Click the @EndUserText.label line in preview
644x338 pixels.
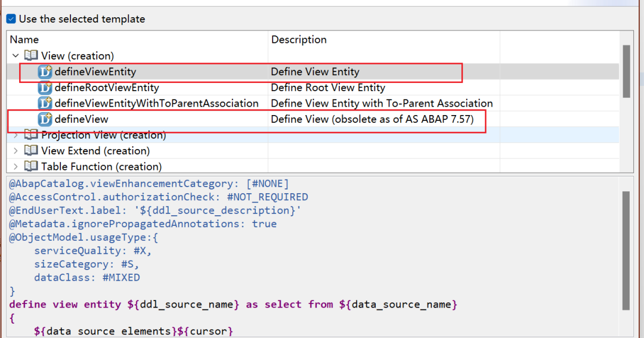tap(155, 210)
